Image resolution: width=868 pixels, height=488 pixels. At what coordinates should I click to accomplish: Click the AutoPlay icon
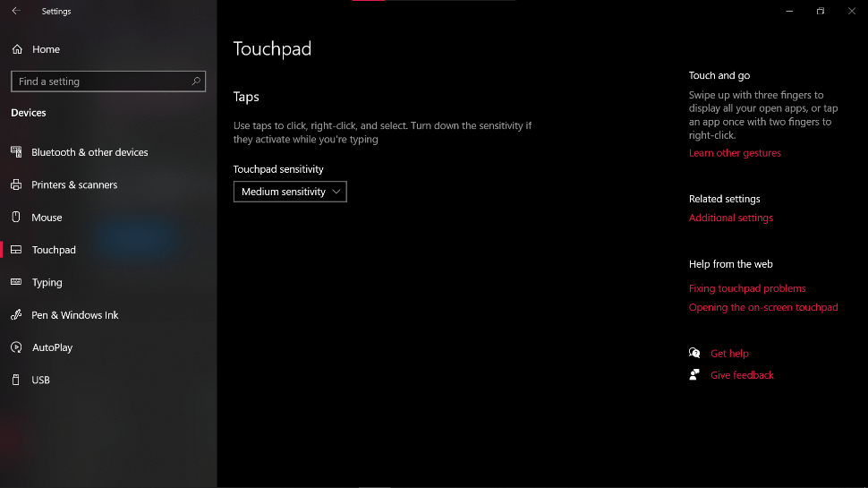tap(16, 347)
